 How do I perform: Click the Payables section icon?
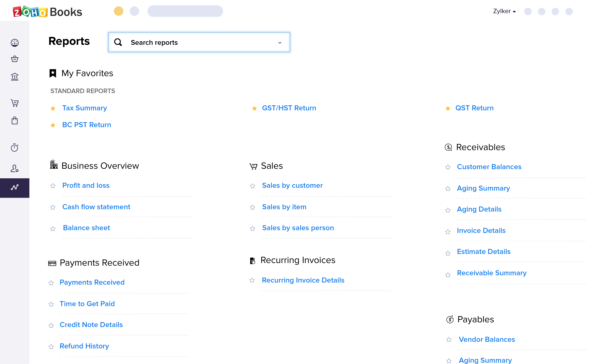pos(450,319)
